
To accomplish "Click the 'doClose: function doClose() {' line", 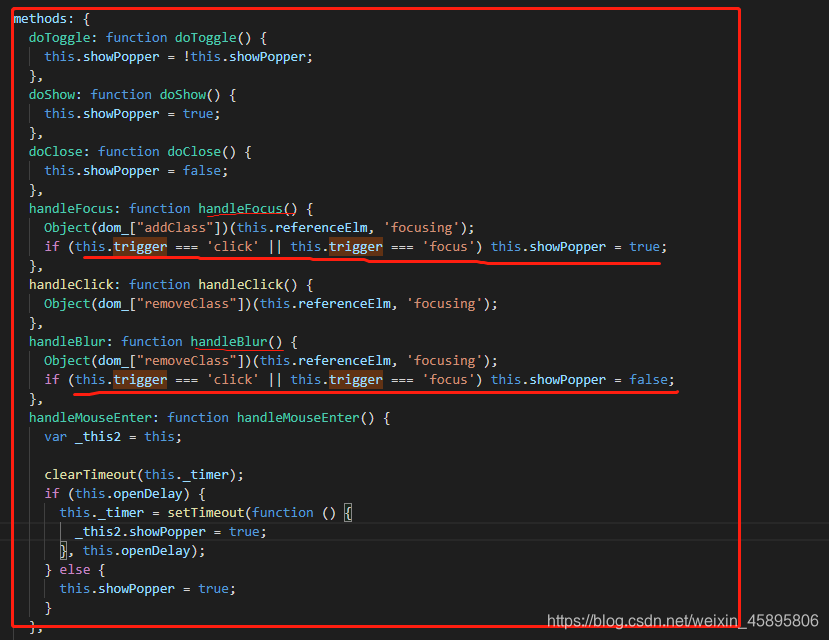I will point(140,152).
